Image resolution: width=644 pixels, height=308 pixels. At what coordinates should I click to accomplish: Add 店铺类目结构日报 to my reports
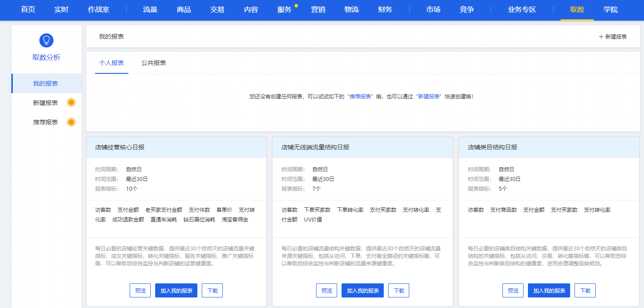pos(549,290)
